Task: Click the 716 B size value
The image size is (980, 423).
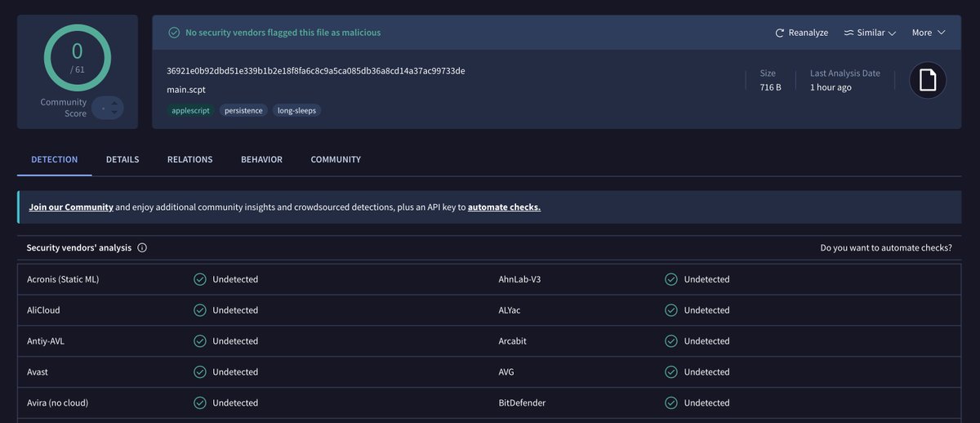Action: [770, 87]
